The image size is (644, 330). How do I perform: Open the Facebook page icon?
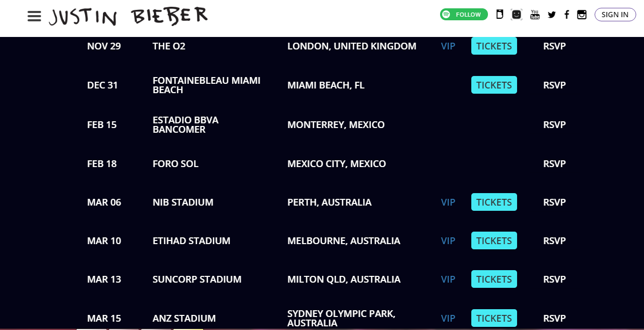[566, 15]
